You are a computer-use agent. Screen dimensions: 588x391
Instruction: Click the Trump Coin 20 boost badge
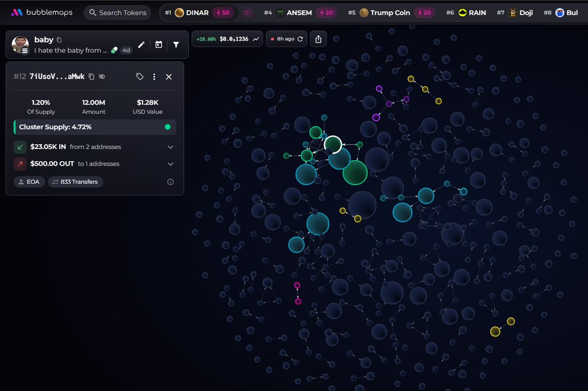click(425, 13)
